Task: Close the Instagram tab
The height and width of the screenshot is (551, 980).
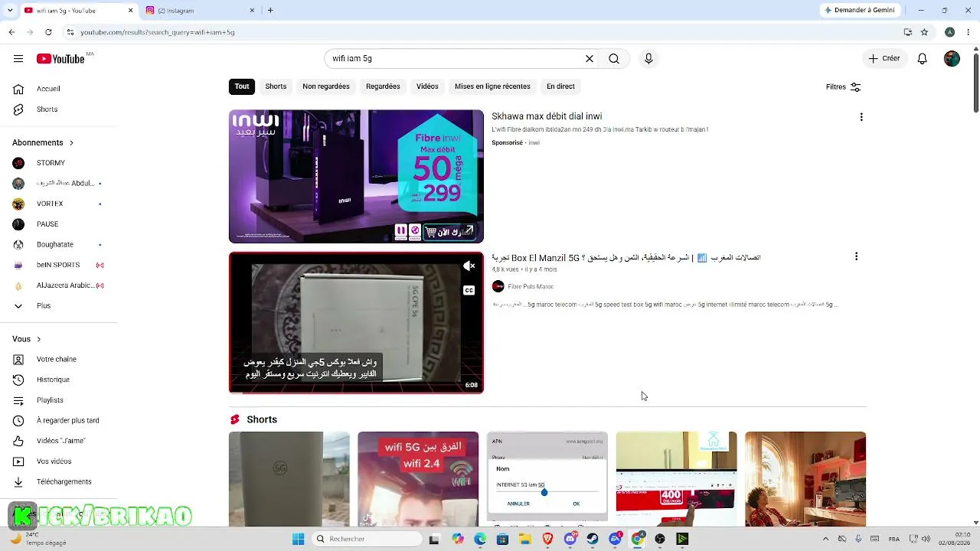Action: (x=253, y=11)
